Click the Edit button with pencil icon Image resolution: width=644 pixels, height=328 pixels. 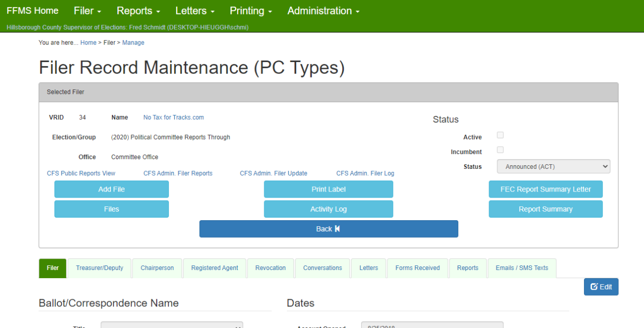click(x=601, y=287)
